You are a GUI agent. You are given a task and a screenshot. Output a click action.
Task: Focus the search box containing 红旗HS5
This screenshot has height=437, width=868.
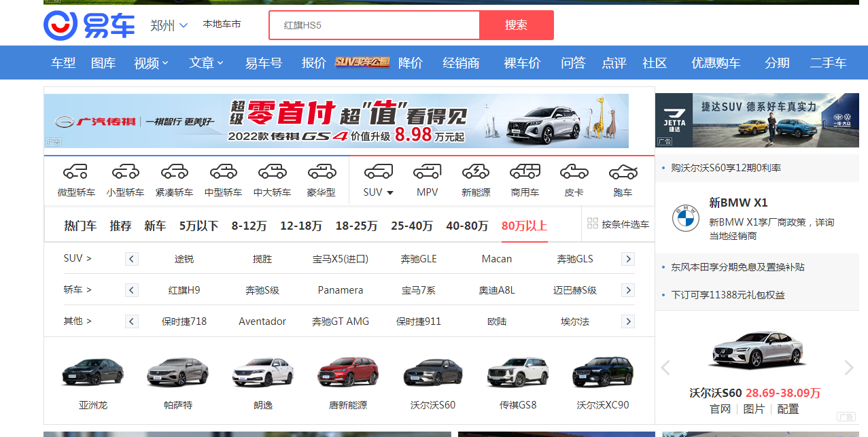click(x=375, y=25)
